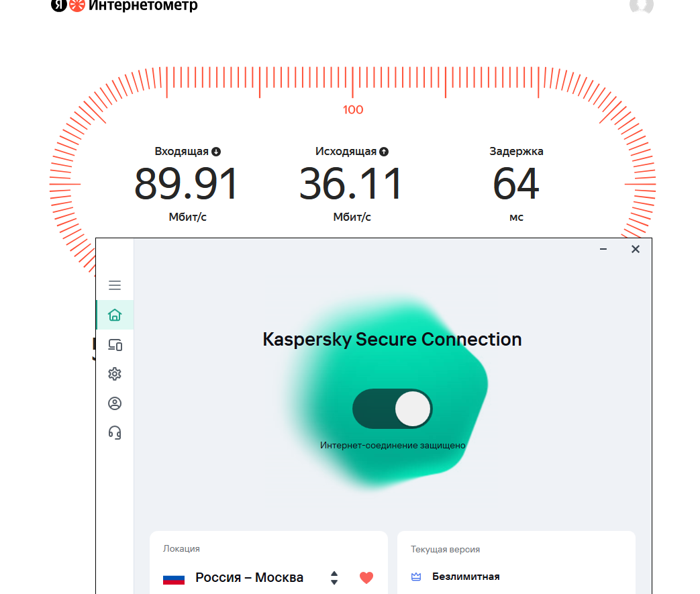Click the Russian flag icon
The height and width of the screenshot is (594, 700).
point(174,579)
